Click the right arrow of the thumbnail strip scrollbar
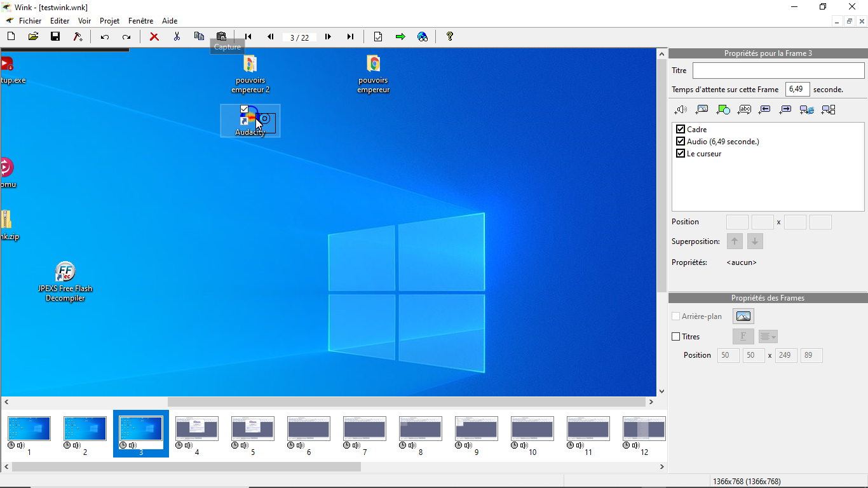This screenshot has width=868, height=488. point(661,467)
